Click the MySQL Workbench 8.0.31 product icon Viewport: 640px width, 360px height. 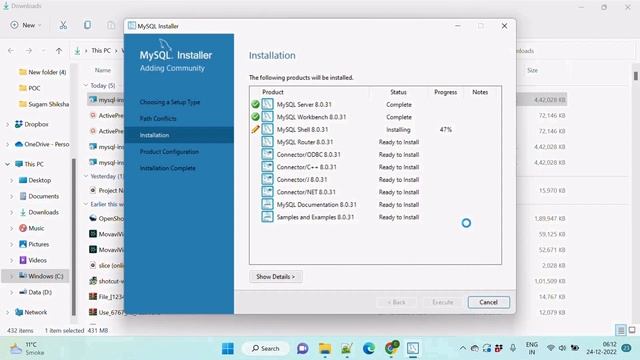tap(267, 117)
